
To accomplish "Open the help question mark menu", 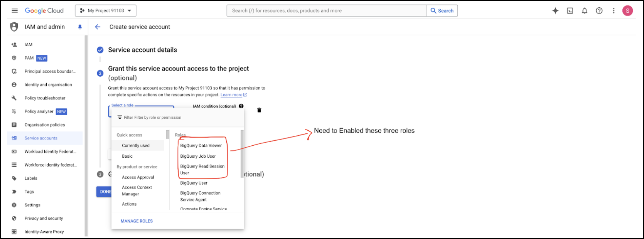I will pyautogui.click(x=599, y=11).
